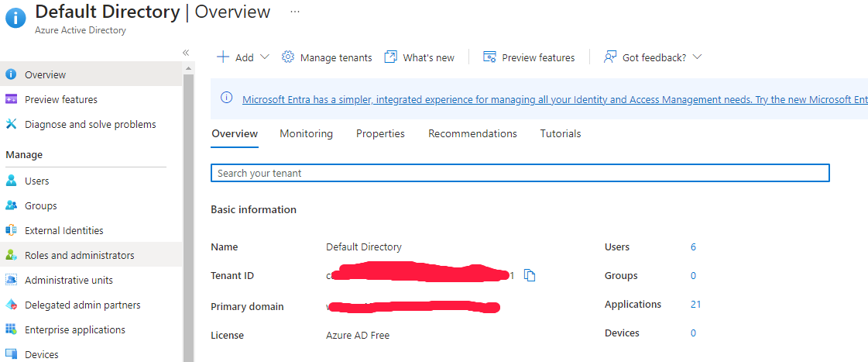Copy Tenant ID with copy icon

[530, 275]
